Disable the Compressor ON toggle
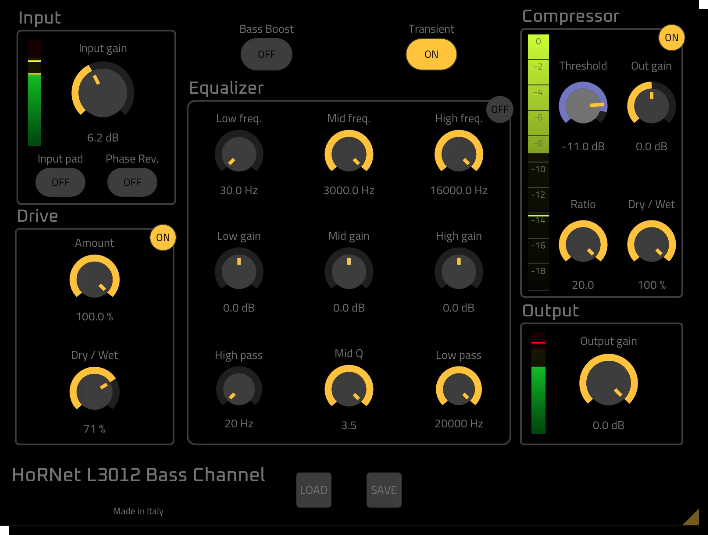This screenshot has width=708, height=535. (x=671, y=37)
